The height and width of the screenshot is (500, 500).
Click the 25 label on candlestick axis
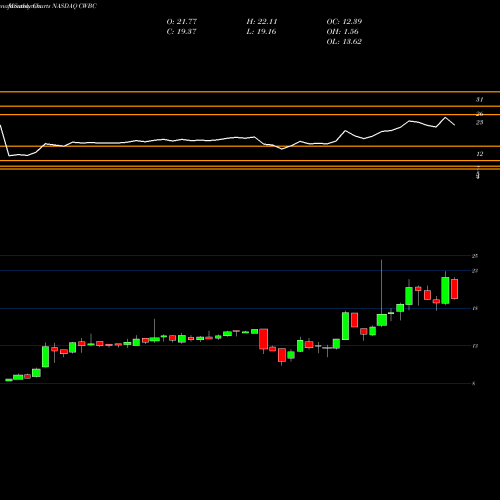(475, 256)
